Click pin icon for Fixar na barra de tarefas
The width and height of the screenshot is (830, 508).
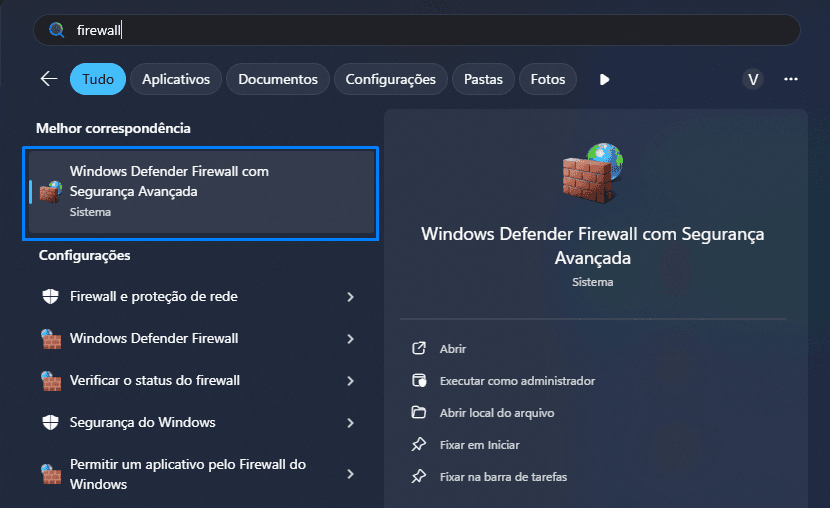(419, 476)
